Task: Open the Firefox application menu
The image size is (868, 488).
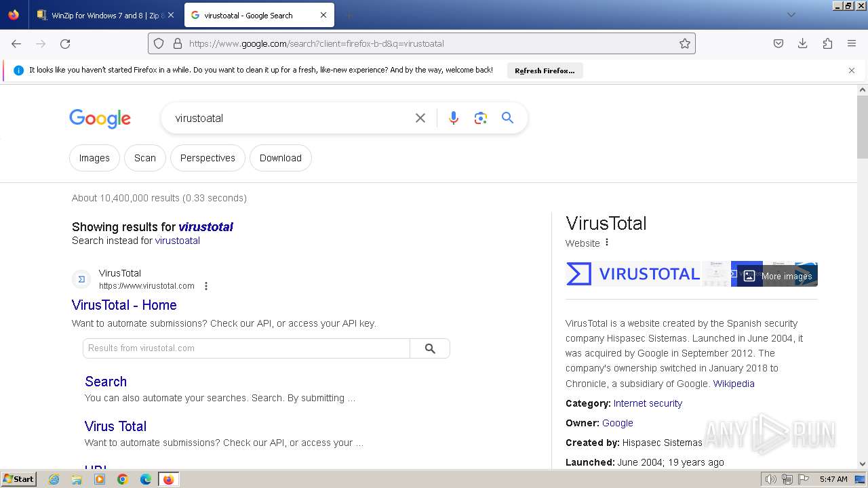Action: click(x=852, y=43)
